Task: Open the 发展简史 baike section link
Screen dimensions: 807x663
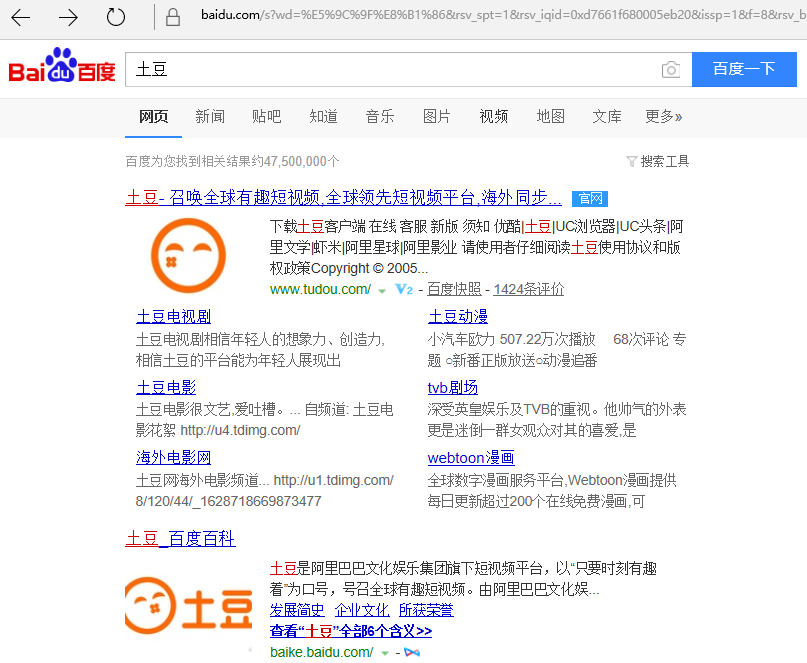Action: (x=297, y=610)
